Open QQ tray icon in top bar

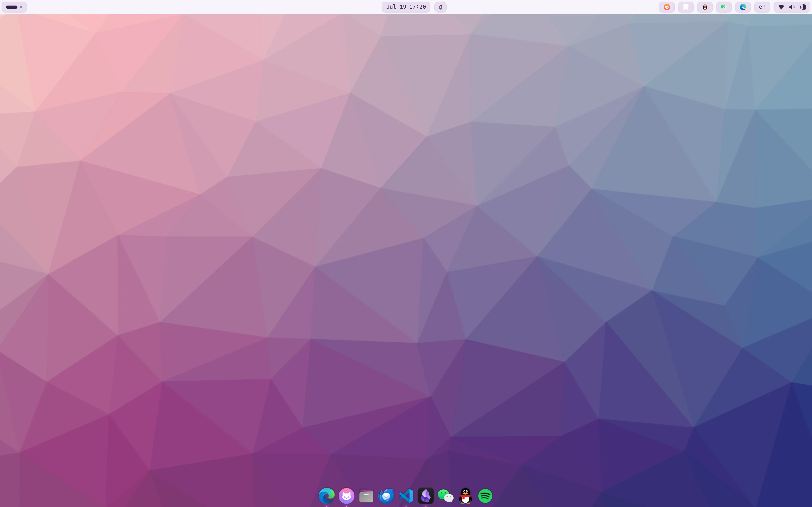705,7
